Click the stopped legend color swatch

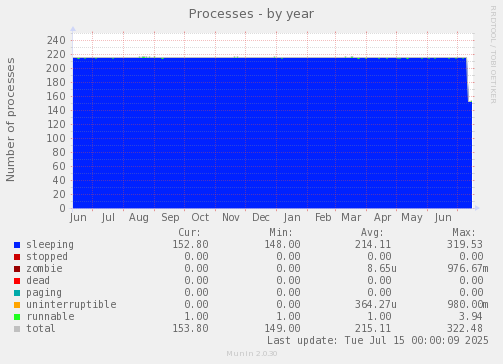pyautogui.click(x=17, y=257)
